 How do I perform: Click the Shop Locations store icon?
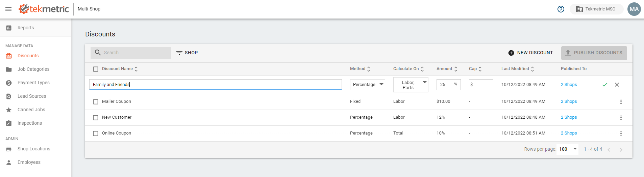point(9,149)
